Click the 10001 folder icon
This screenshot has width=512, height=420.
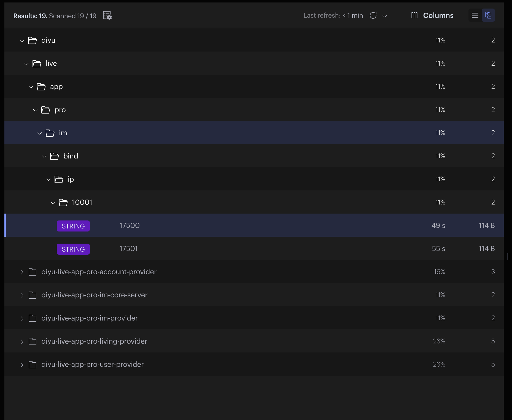pyautogui.click(x=63, y=203)
